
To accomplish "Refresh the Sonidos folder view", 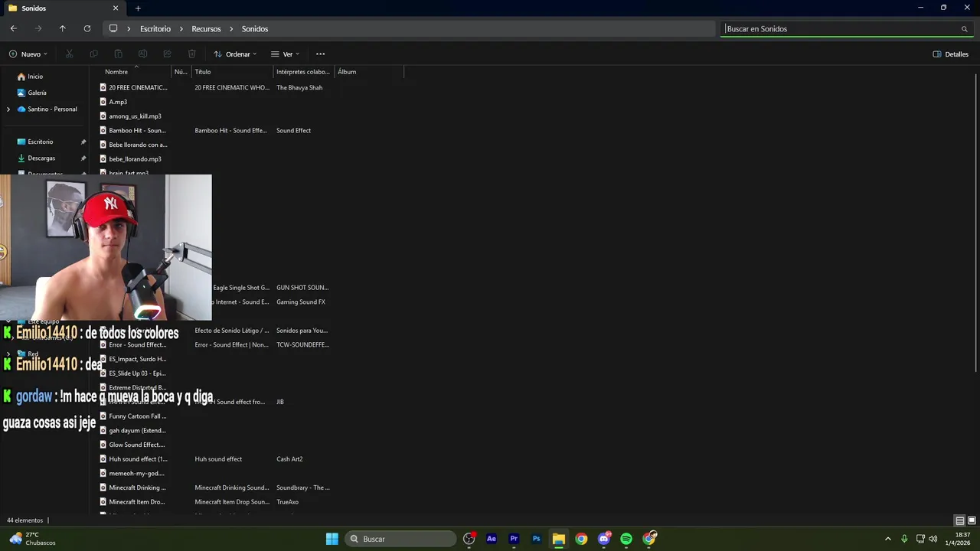I will tap(87, 28).
